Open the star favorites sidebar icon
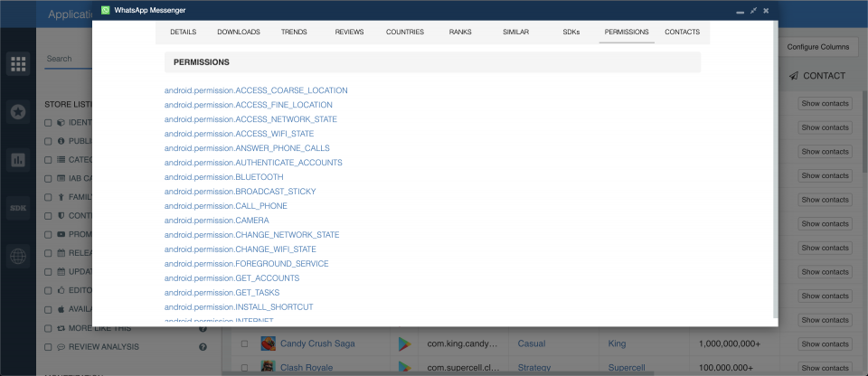This screenshot has width=868, height=376. click(18, 112)
